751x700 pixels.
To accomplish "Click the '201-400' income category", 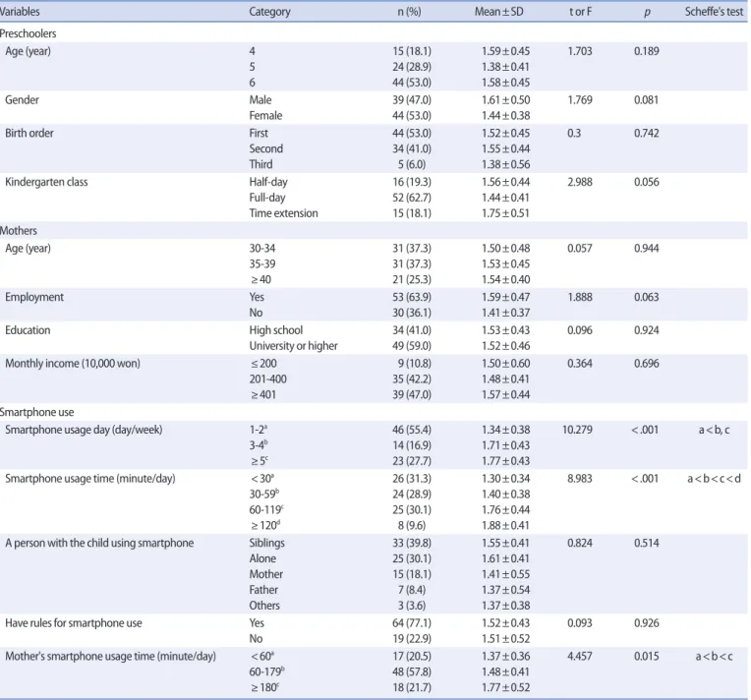I will [267, 379].
